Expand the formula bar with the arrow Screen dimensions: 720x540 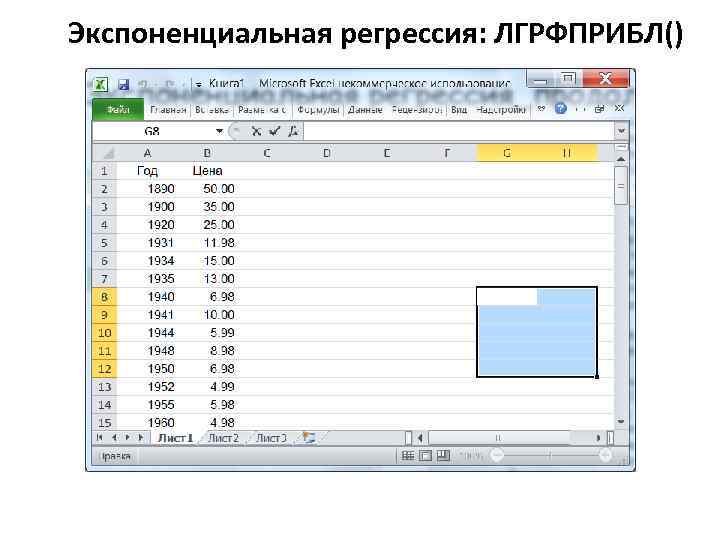pyautogui.click(x=621, y=131)
